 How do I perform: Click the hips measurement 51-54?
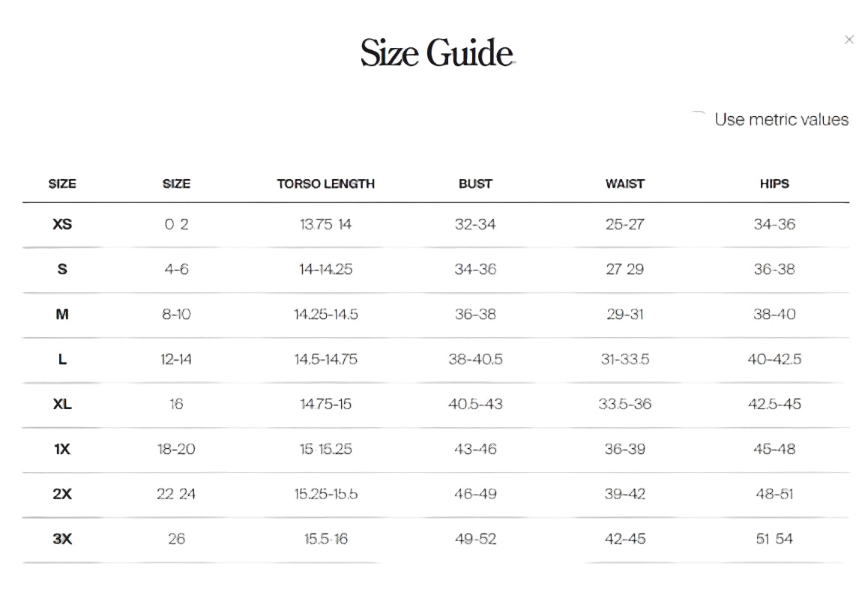click(774, 539)
